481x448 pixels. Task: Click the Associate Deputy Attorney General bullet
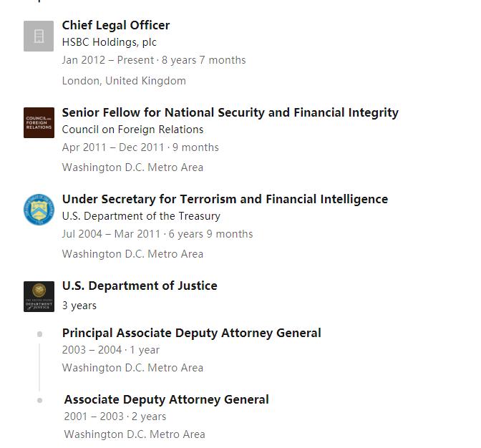(x=39, y=401)
